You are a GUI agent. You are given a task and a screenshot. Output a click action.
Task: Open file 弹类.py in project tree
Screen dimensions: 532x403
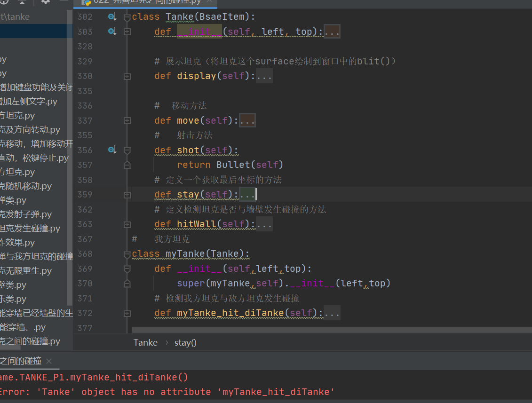[13, 200]
